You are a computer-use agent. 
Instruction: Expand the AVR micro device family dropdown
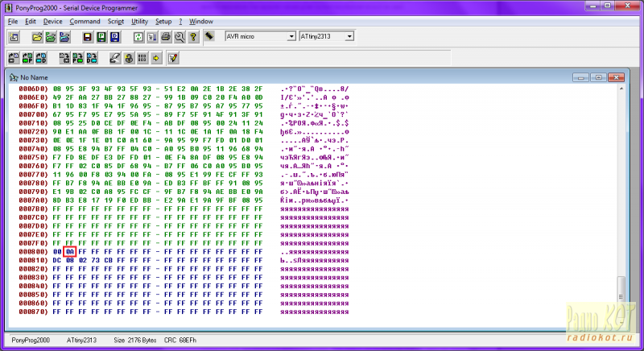291,37
